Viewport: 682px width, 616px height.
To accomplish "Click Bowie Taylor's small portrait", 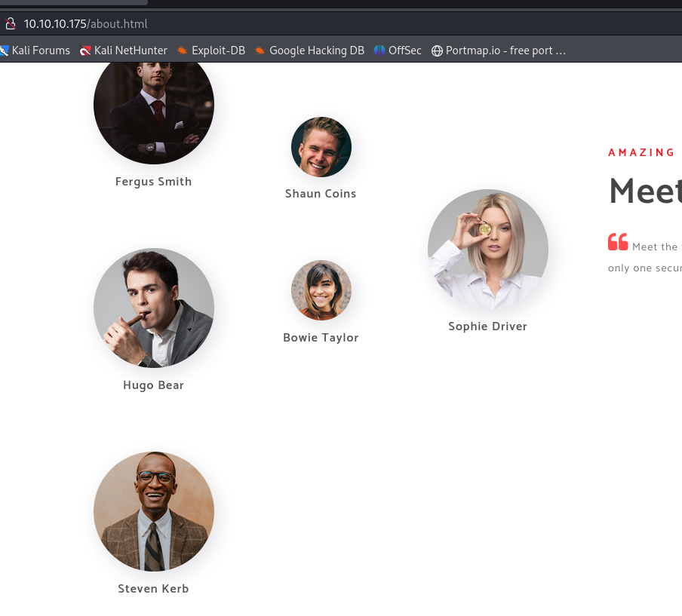I will [x=321, y=290].
